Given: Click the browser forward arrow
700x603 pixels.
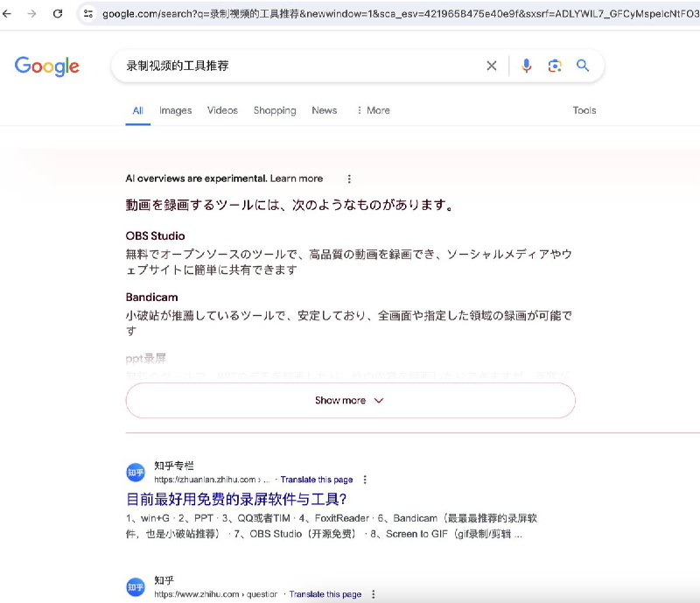Looking at the screenshot, I should 32,14.
